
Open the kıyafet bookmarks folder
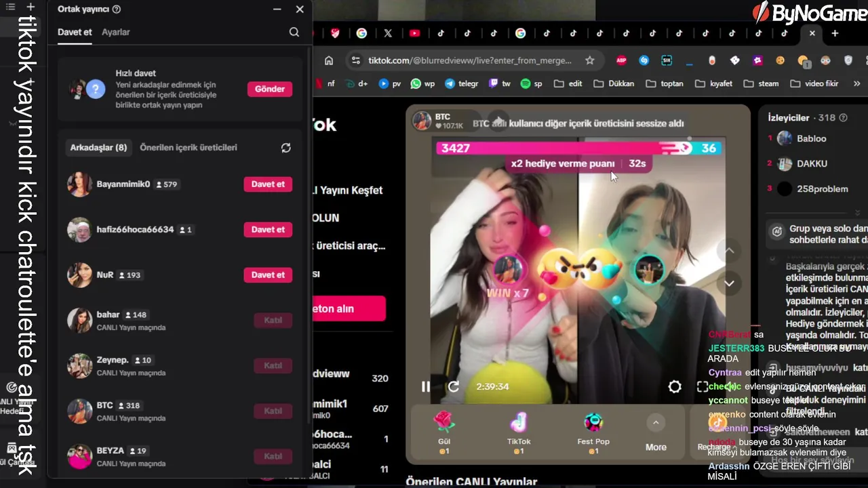tap(714, 84)
